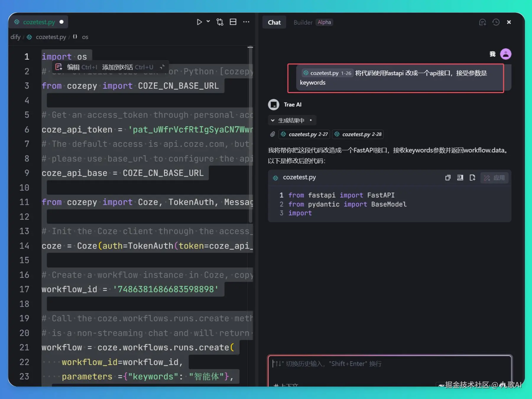This screenshot has height=399, width=532.
Task: Click 'from pydantic import BaseModel' line
Action: (347, 204)
